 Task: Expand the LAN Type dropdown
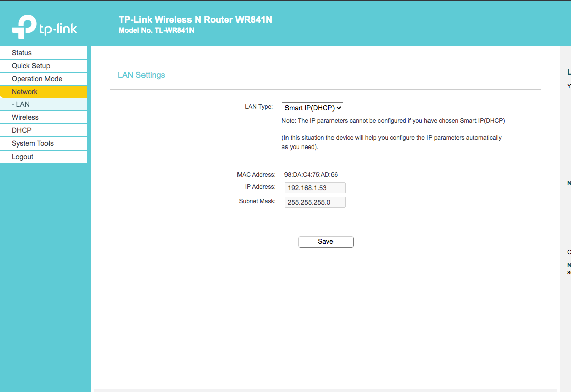[312, 108]
